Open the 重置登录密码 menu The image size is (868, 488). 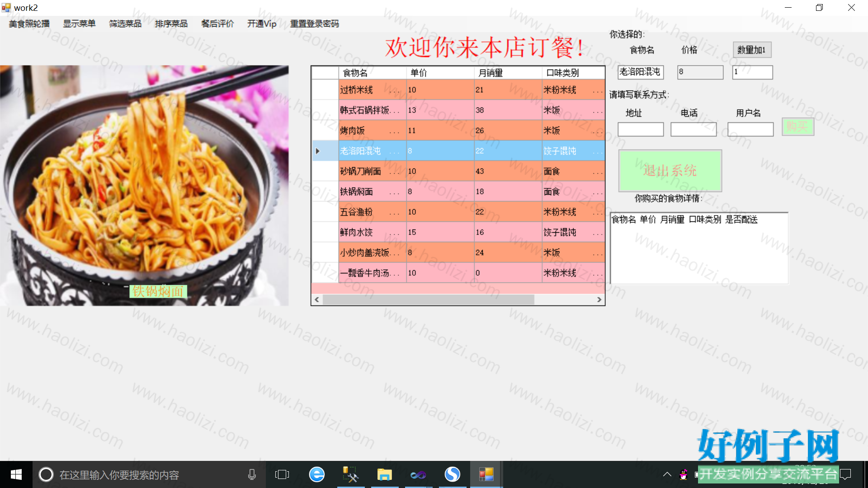coord(315,24)
